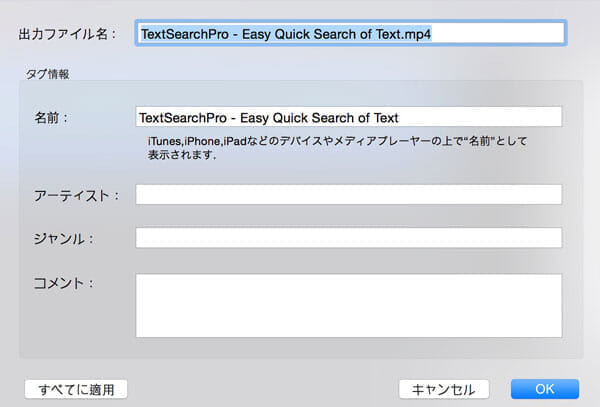Viewport: 600px width, 407px height.
Task: Click the 名前 text field
Action: pos(349,117)
